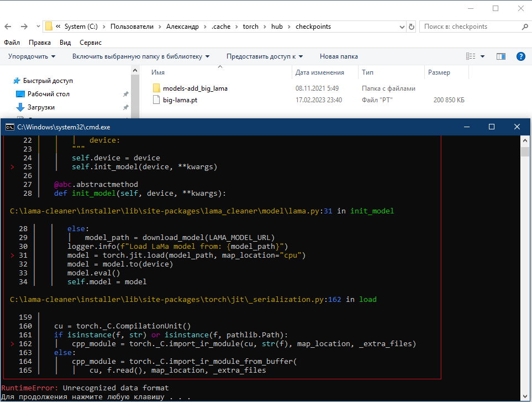Open the Сервис menu

coord(90,42)
